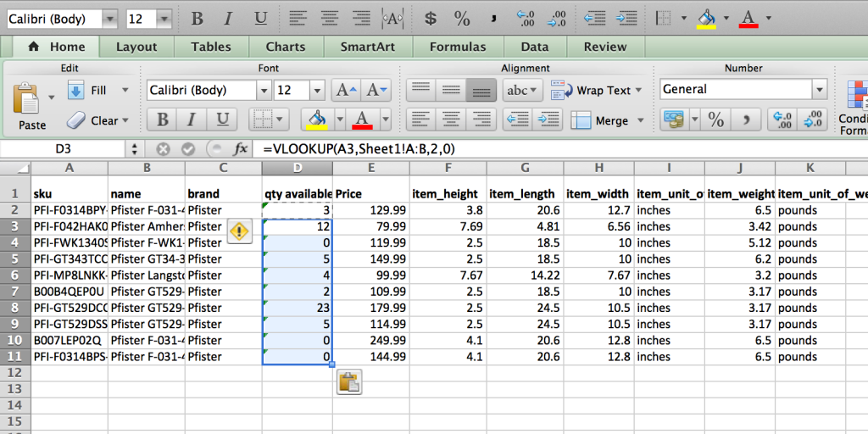Toggle Italic in the ribbon Font group

click(x=192, y=120)
